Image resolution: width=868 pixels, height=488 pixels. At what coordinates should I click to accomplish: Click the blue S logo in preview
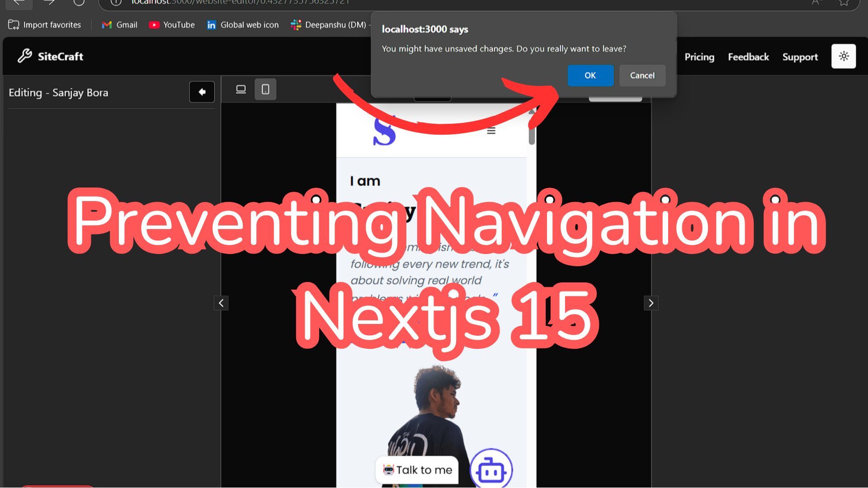(384, 131)
